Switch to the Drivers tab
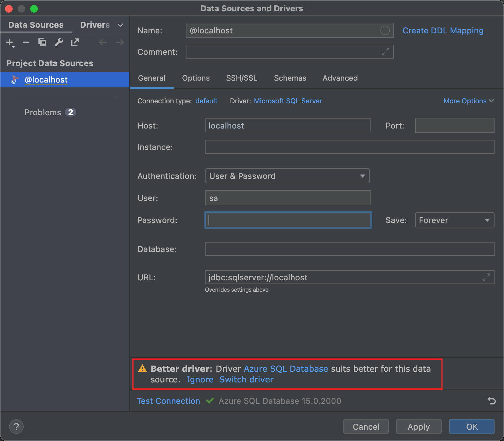 95,25
